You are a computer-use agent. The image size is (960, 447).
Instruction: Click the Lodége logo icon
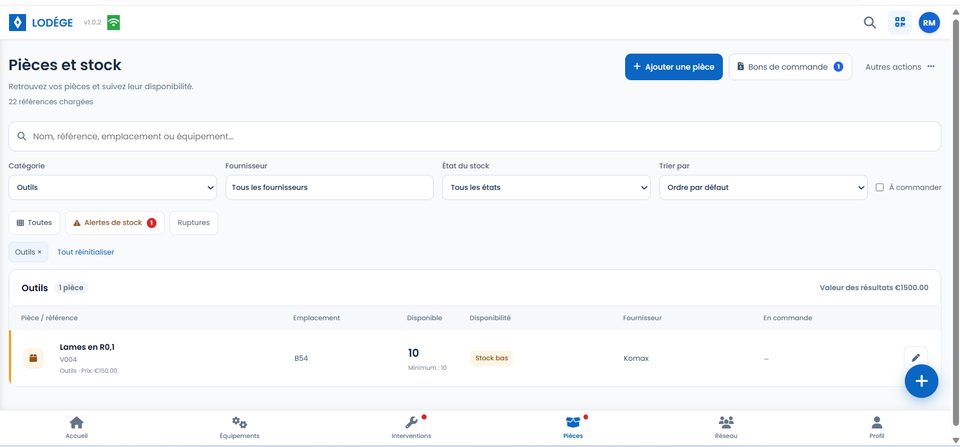point(17,23)
